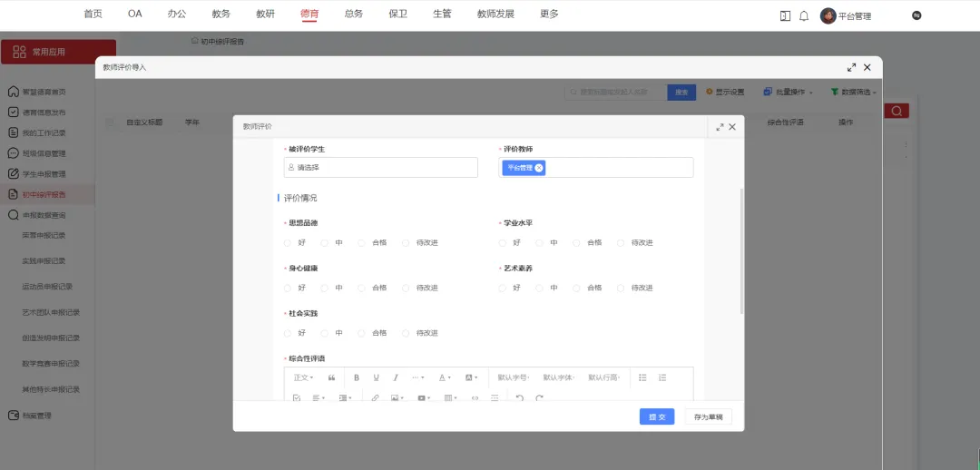The image size is (980, 470).
Task: Insert numbered list in the editor
Action: point(662,377)
